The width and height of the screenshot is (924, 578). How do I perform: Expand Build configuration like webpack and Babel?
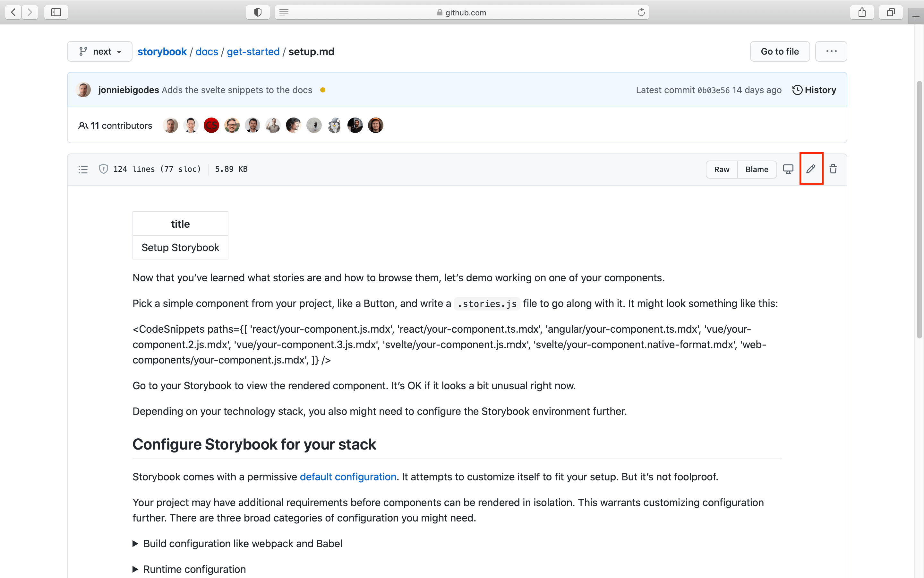pyautogui.click(x=237, y=544)
